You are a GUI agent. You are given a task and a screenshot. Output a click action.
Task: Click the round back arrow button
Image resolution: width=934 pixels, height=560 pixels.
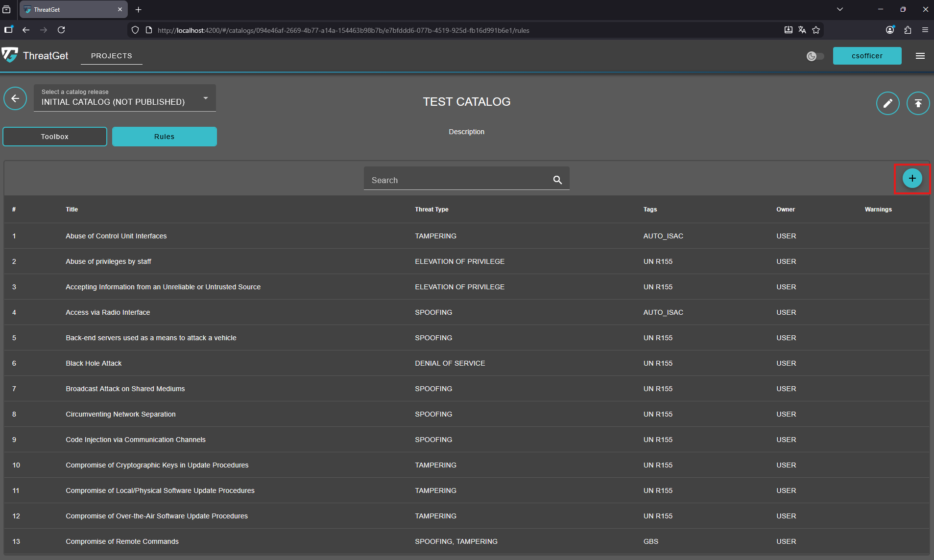[x=15, y=99]
